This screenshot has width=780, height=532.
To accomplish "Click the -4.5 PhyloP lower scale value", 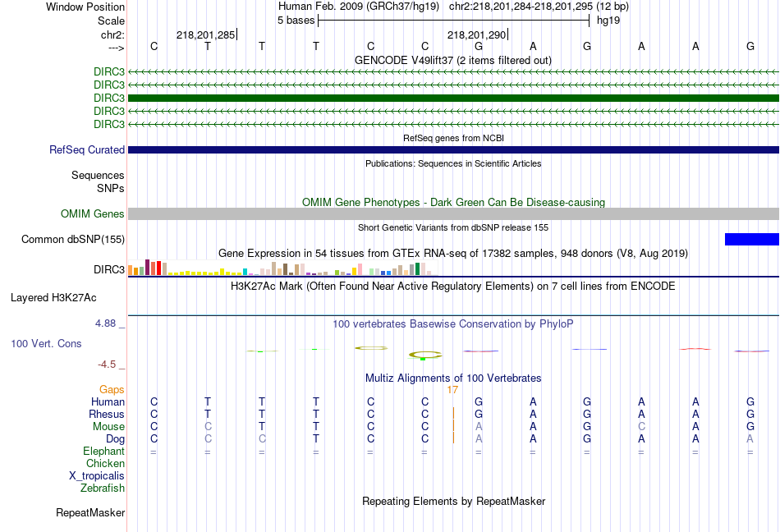I will point(107,365).
